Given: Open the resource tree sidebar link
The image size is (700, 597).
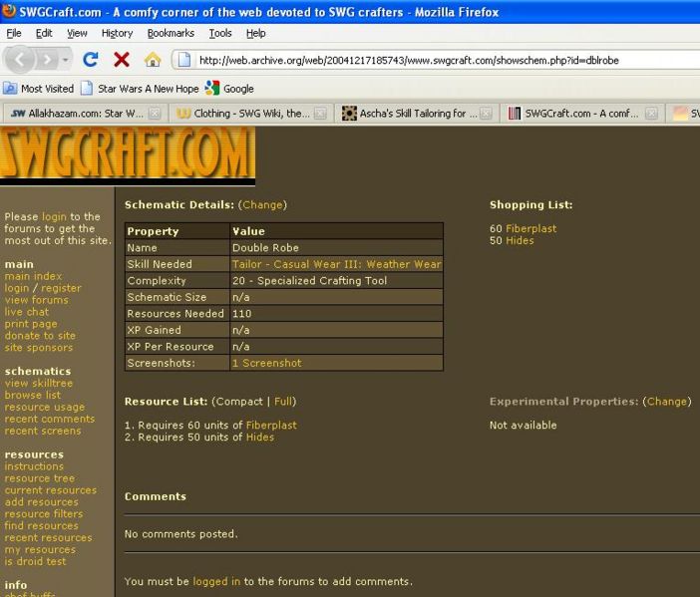Looking at the screenshot, I should tap(39, 478).
